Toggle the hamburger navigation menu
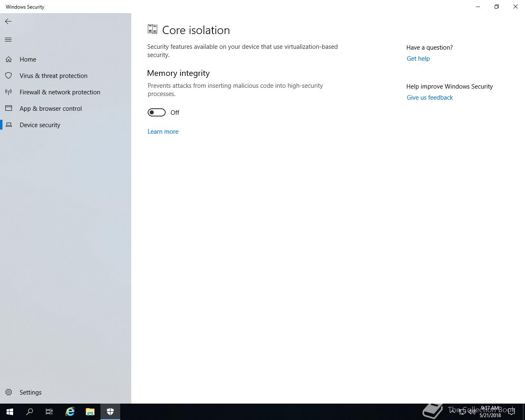525x420 pixels. (8, 39)
